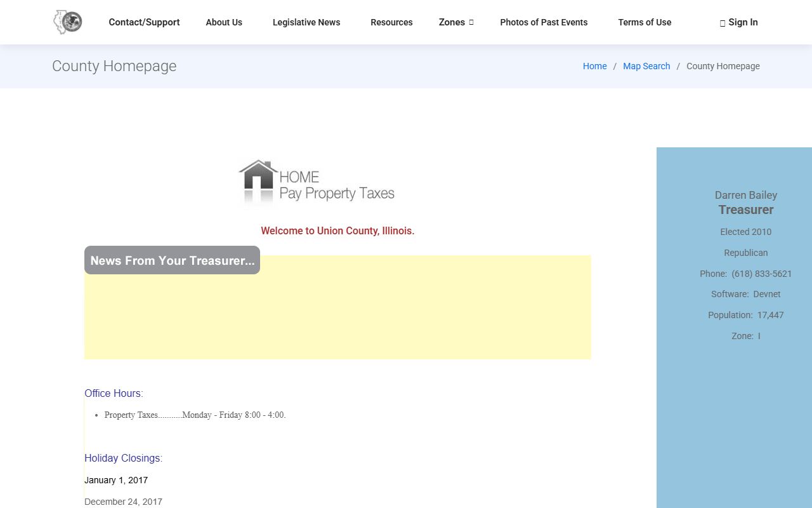Click the Office Hours heading
This screenshot has height=508, width=812.
[x=114, y=394]
